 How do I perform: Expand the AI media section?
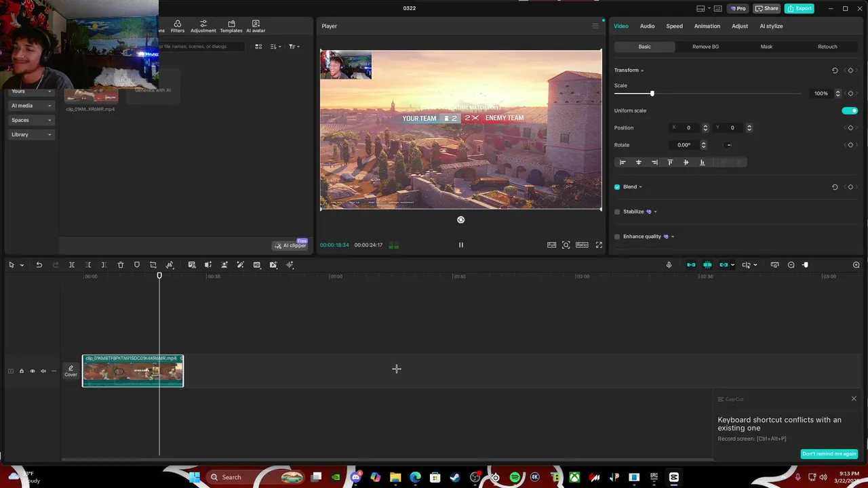31,106
